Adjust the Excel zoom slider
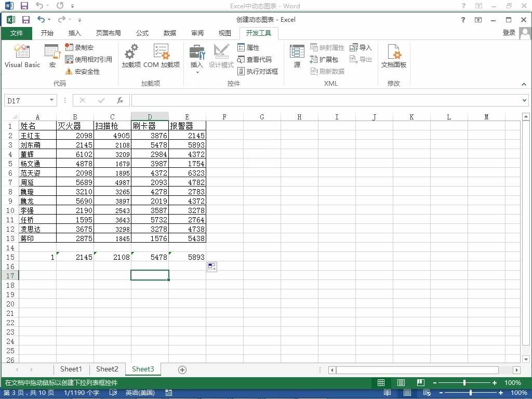Image resolution: width=532 pixels, height=399 pixels. 464,383
